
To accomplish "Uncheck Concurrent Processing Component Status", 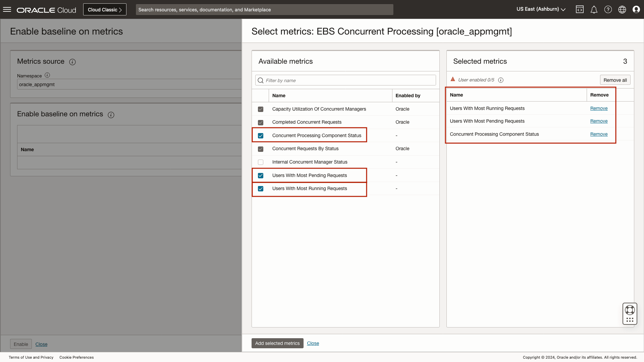I will click(x=261, y=135).
